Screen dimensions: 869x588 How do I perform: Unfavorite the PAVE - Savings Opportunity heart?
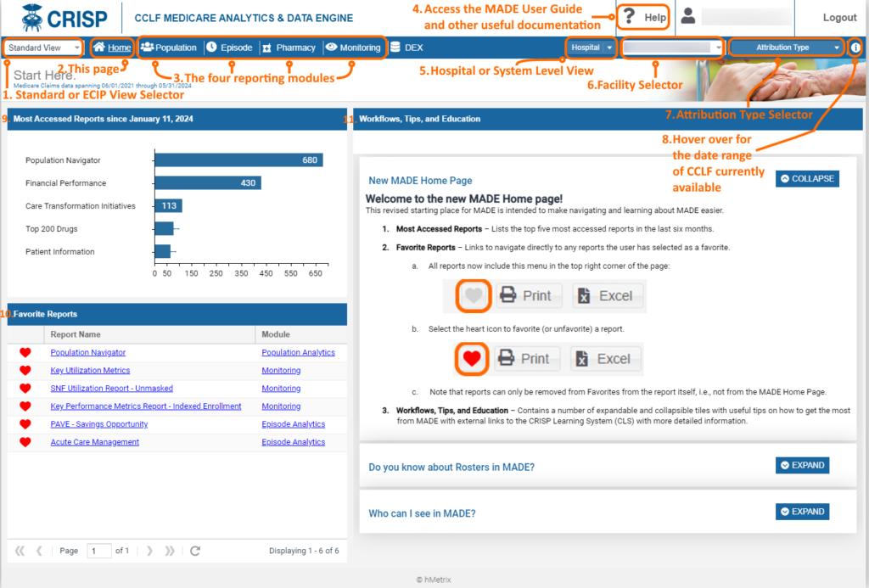tap(25, 424)
